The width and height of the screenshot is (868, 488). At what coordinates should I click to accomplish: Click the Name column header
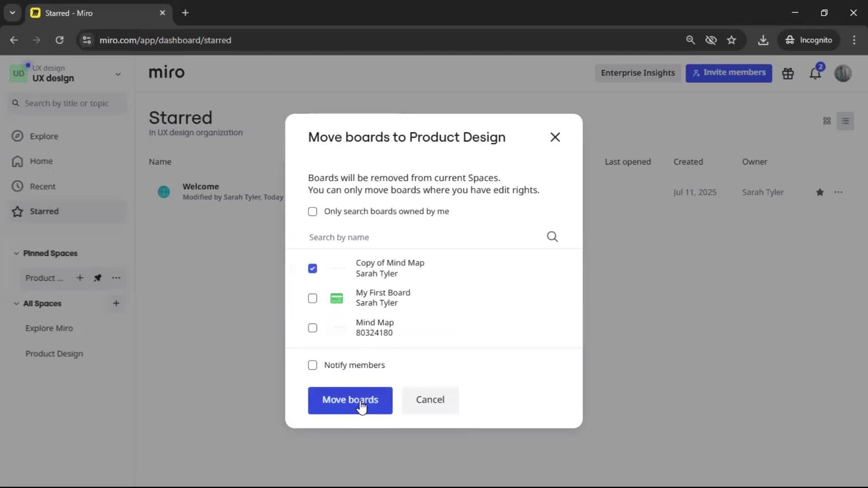click(x=160, y=162)
